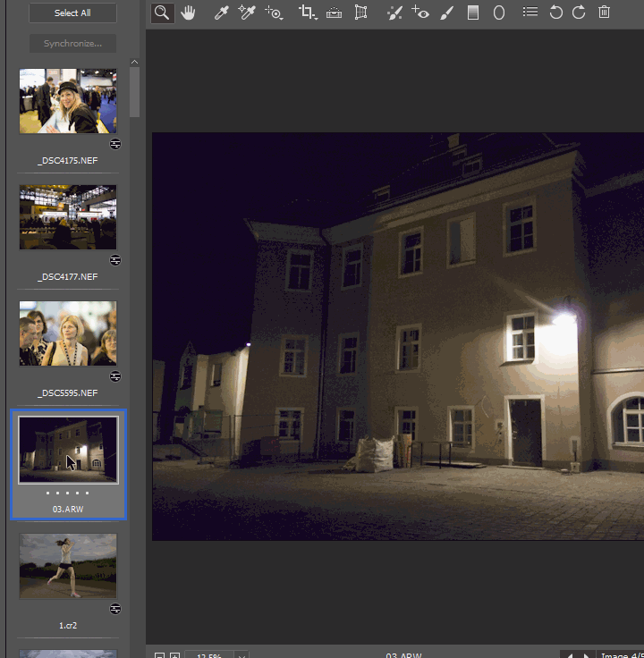
Task: Rotate image counterclockwise
Action: coord(556,13)
